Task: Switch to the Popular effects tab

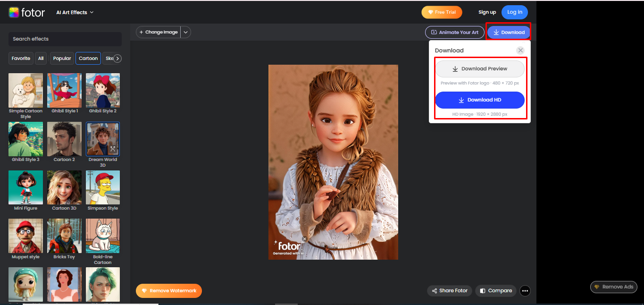Action: (x=62, y=58)
